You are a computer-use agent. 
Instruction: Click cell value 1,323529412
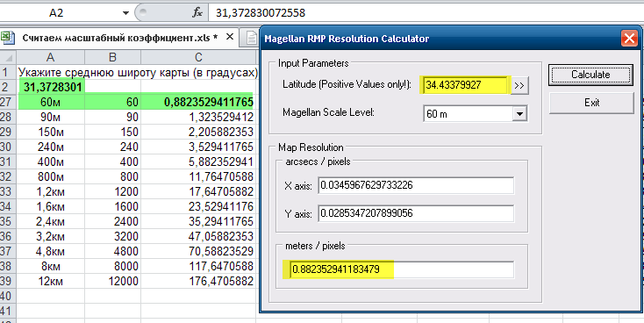point(198,117)
